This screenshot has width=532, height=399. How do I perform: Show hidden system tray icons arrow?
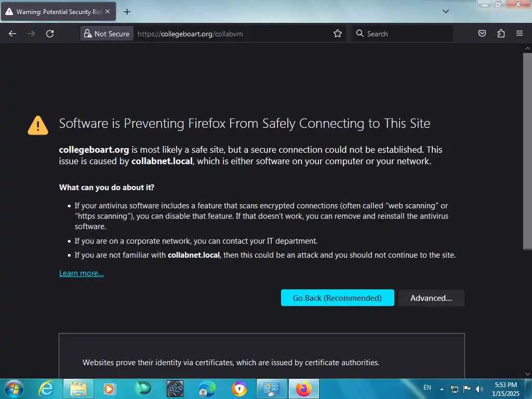tap(442, 389)
